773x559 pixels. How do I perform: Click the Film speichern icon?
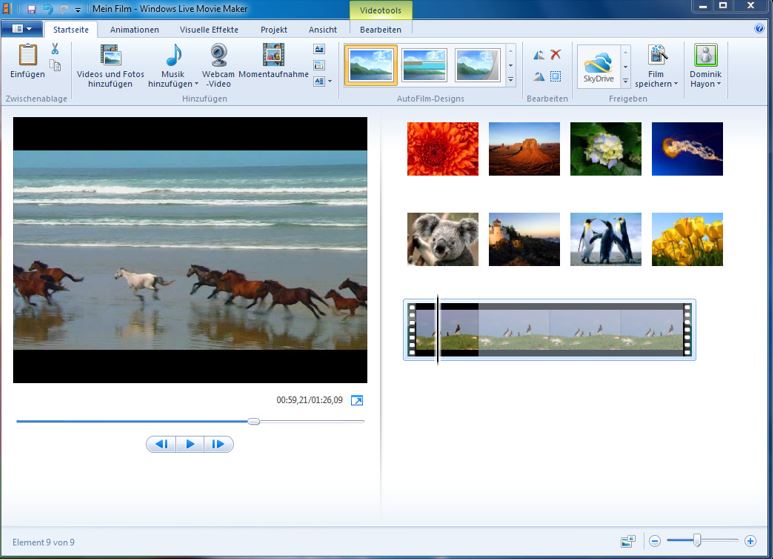657,55
